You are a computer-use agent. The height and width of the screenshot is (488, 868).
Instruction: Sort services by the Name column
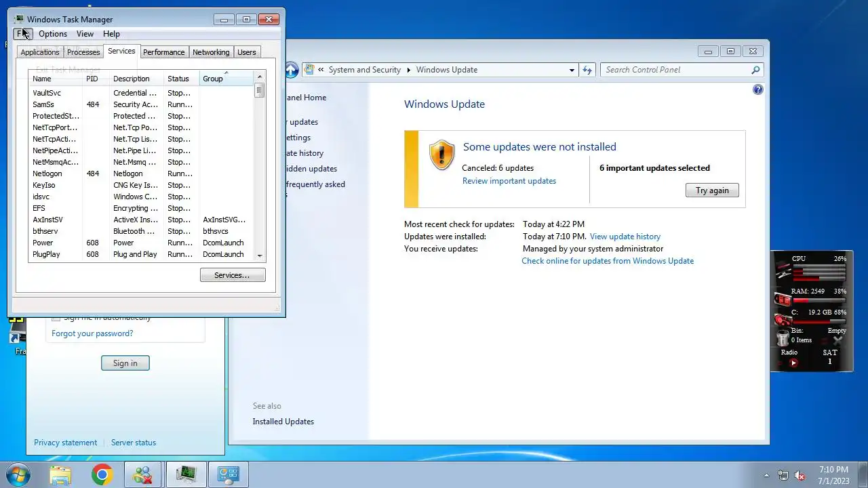point(55,79)
